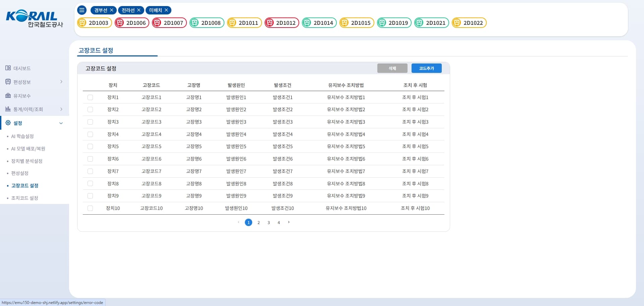Select the yellow train 2D1003 chip

click(95, 23)
